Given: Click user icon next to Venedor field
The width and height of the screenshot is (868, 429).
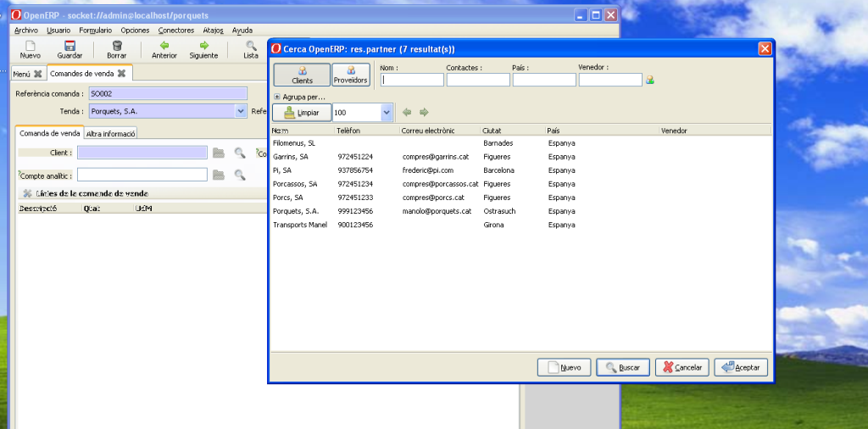Looking at the screenshot, I should pos(650,80).
